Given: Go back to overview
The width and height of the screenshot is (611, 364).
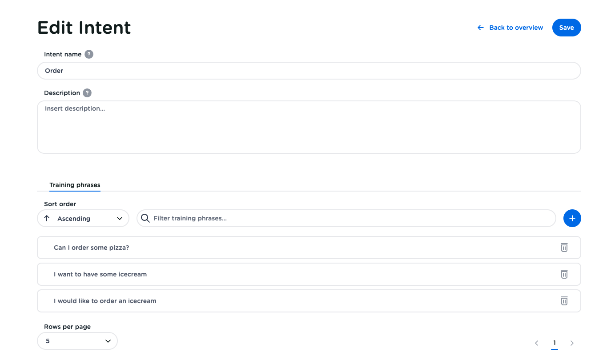Looking at the screenshot, I should click(x=516, y=28).
